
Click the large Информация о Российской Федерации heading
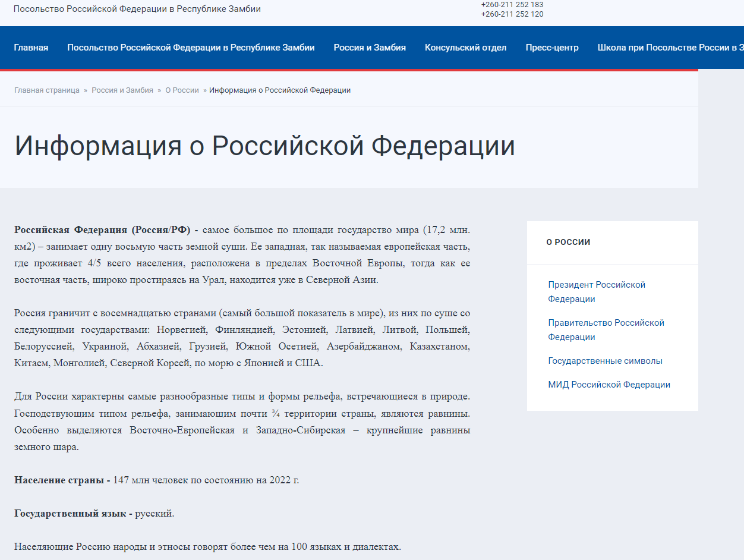264,146
